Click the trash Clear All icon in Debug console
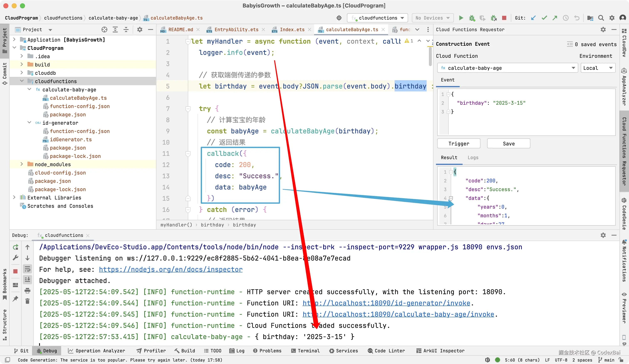 [27, 301]
